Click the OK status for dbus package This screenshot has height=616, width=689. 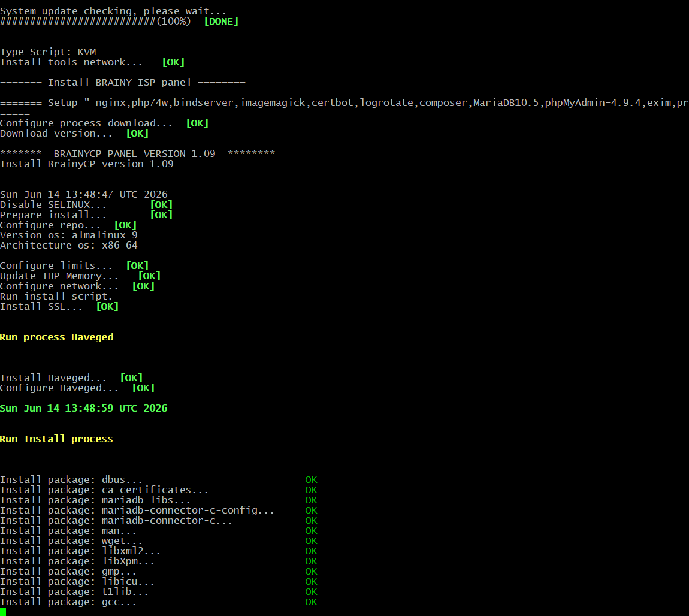point(311,480)
